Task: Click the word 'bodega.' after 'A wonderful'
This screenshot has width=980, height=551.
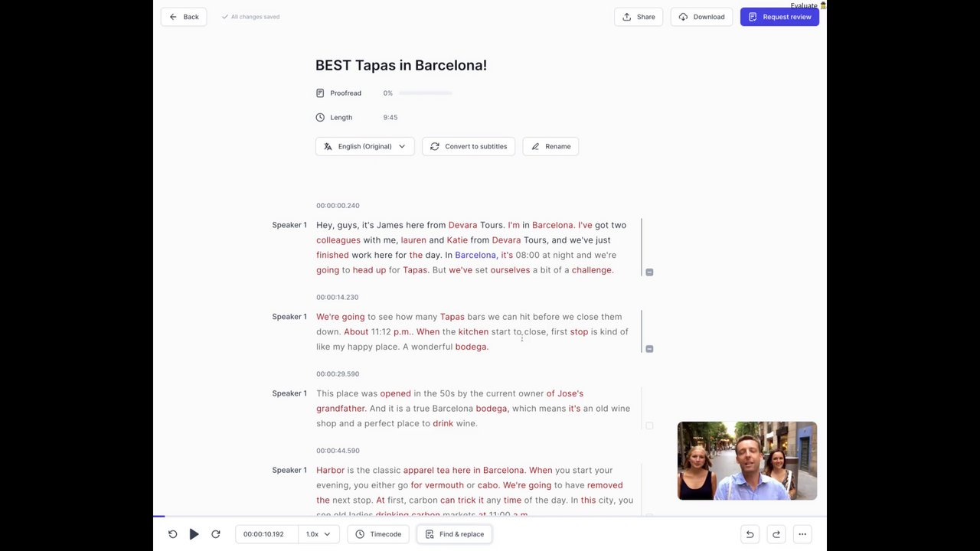Action: [x=472, y=347]
